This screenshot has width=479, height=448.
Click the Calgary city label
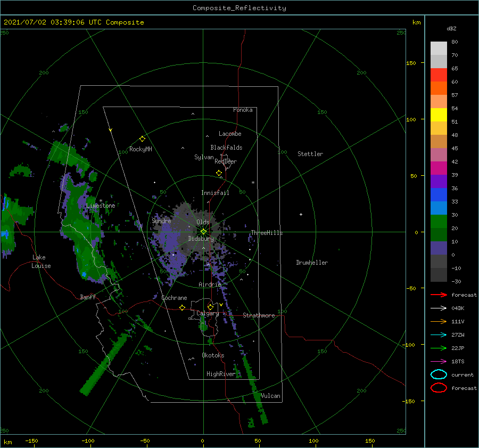(208, 313)
